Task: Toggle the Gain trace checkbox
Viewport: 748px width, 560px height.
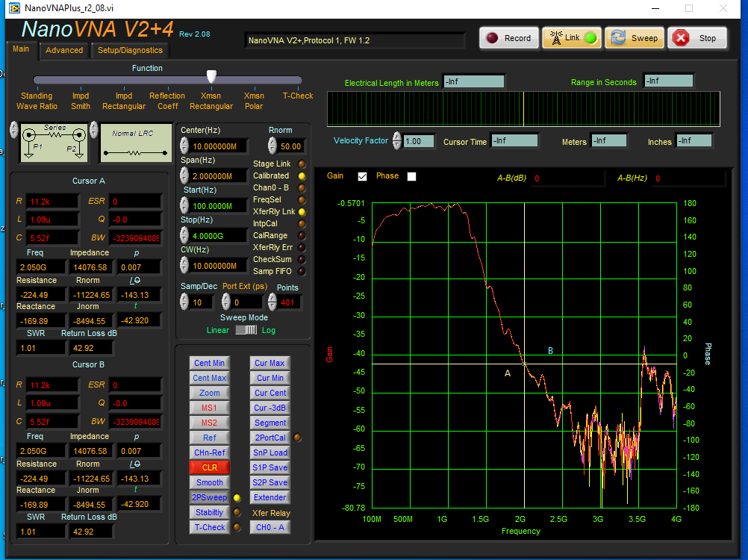Action: [363, 176]
